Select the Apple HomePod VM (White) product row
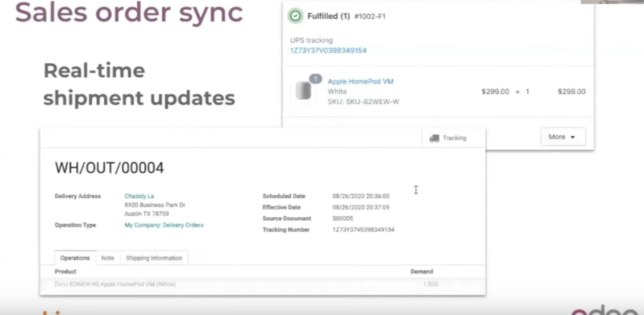Viewport: 644px width, 315px height. 263,284
